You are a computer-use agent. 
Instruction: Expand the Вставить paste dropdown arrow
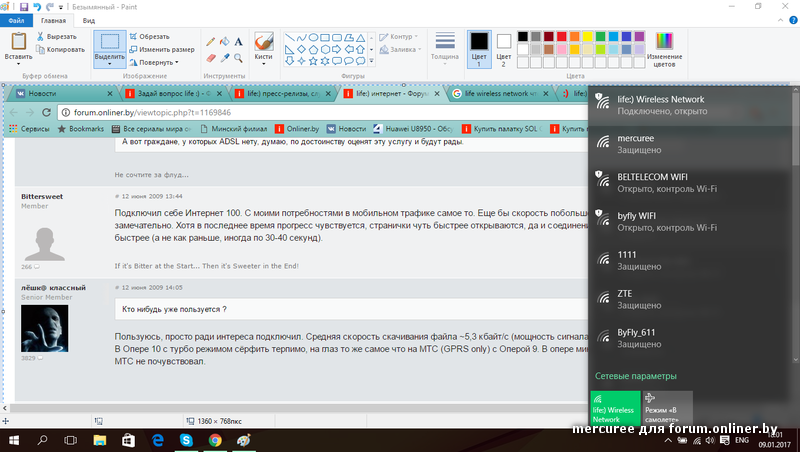18,64
